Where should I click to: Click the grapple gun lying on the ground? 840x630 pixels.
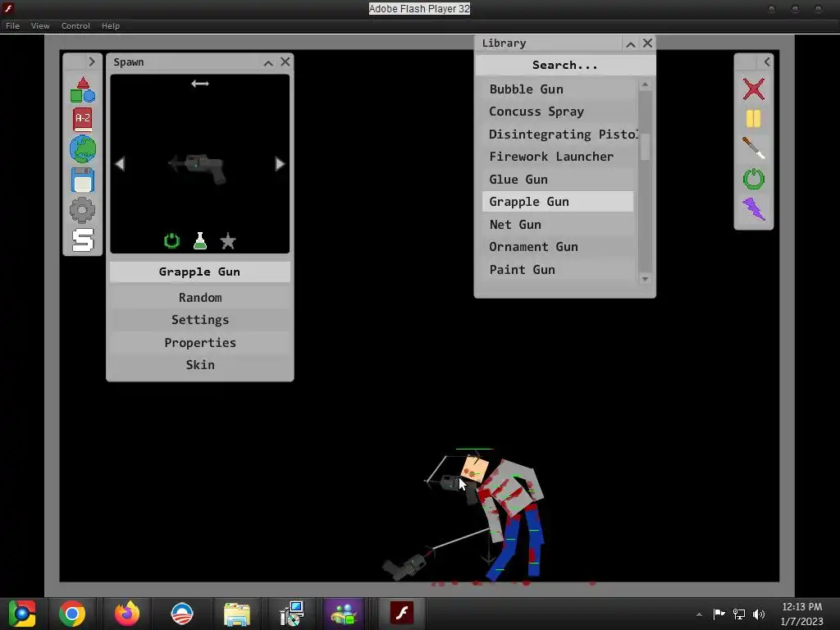tap(405, 568)
